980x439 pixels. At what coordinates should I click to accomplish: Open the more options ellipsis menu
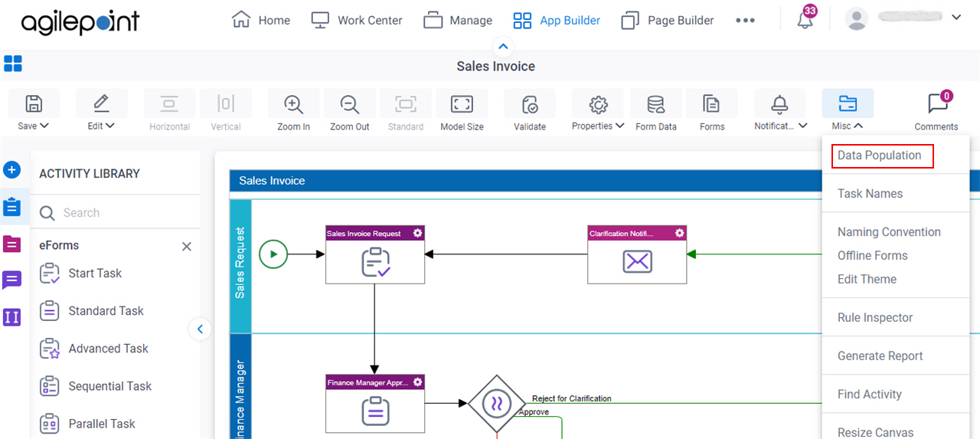point(745,21)
